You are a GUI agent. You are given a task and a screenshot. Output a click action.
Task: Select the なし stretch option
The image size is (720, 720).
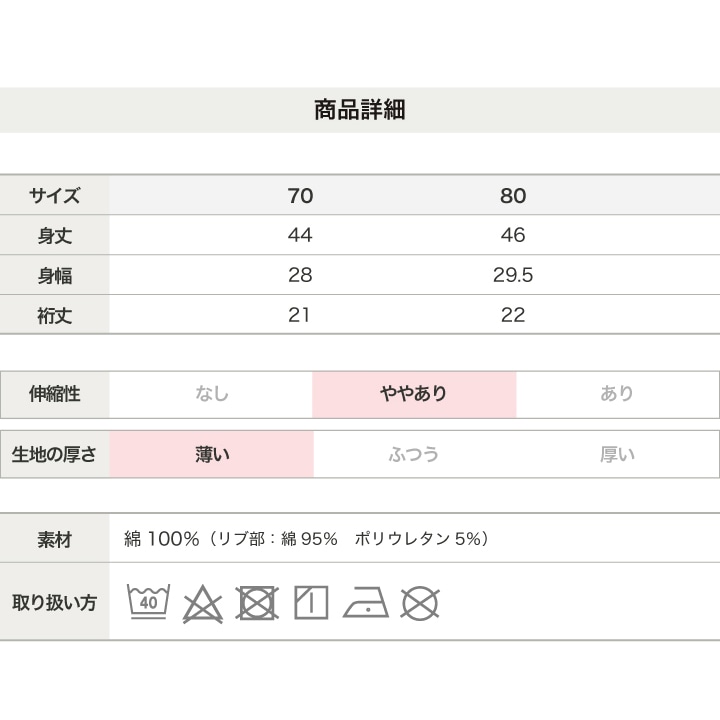[211, 394]
